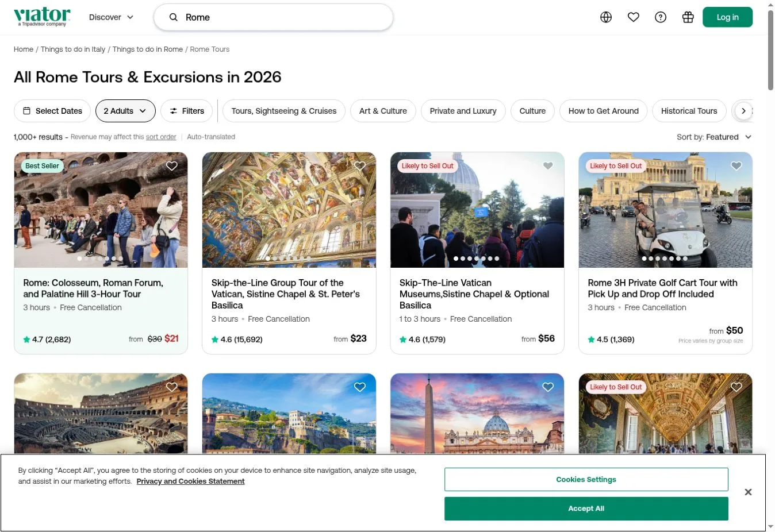
Task: Heart the Colosseum arena photo card
Action: (171, 387)
